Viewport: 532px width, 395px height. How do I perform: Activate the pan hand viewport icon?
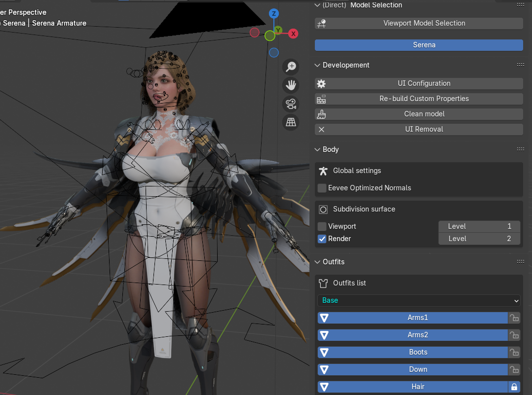[291, 85]
